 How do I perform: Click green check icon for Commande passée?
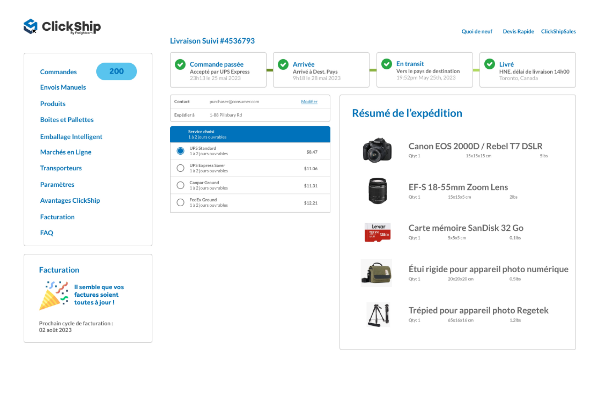tap(180, 64)
